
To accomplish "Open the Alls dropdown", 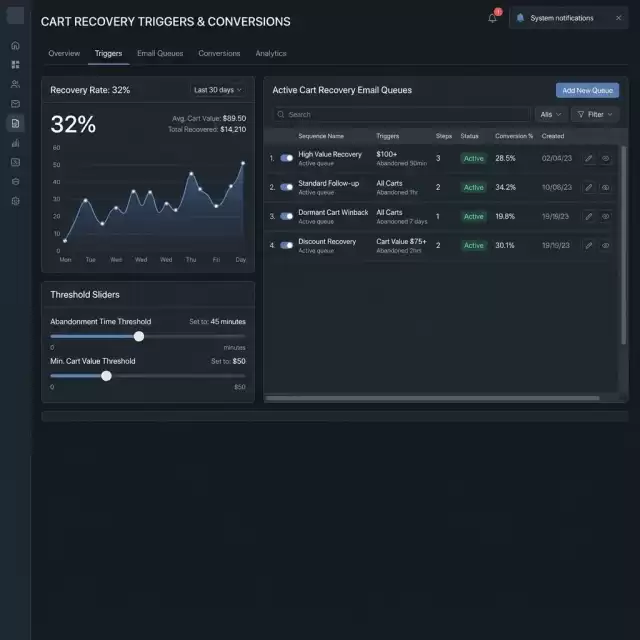I will [x=551, y=114].
